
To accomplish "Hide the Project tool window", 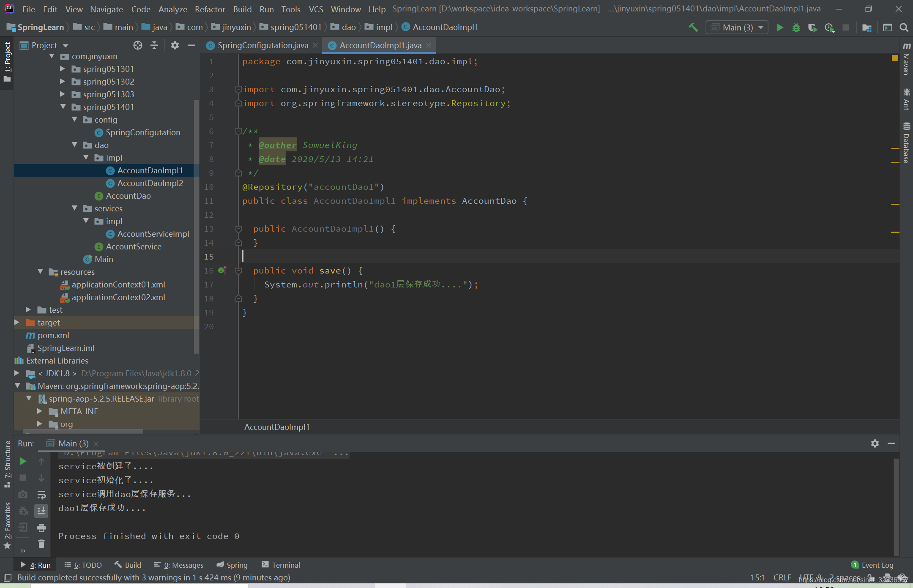I will [x=191, y=45].
